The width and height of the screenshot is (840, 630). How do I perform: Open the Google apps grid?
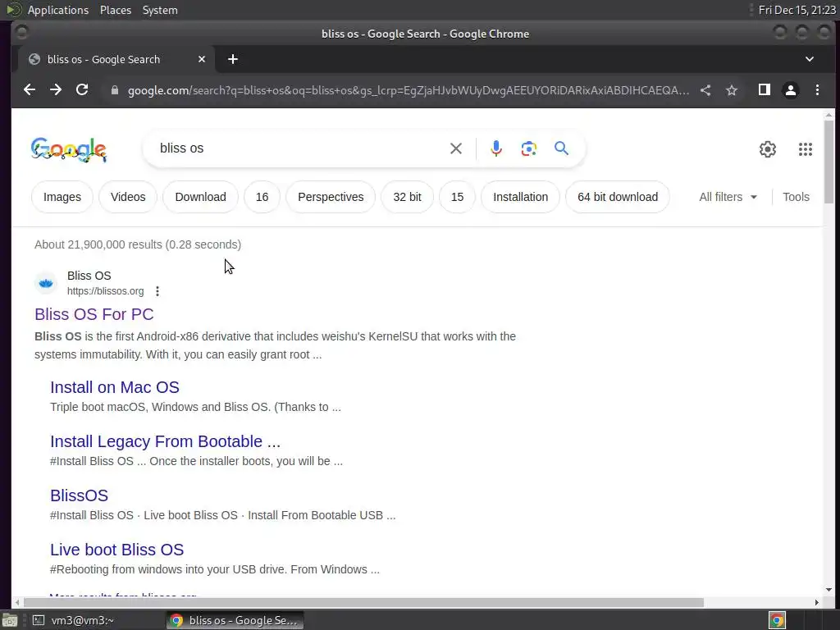click(806, 149)
